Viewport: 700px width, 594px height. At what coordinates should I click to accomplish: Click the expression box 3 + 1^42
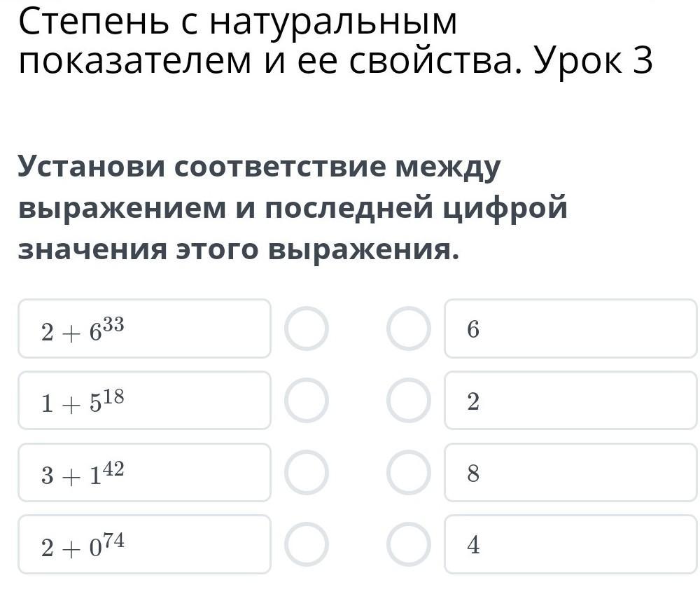click(144, 473)
